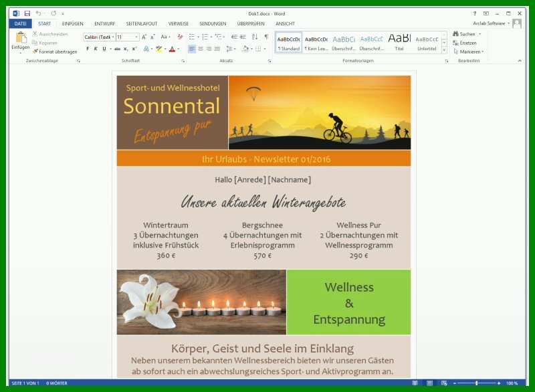The image size is (535, 392).
Task: Open the change case Aa dropdown
Action: pos(165,37)
